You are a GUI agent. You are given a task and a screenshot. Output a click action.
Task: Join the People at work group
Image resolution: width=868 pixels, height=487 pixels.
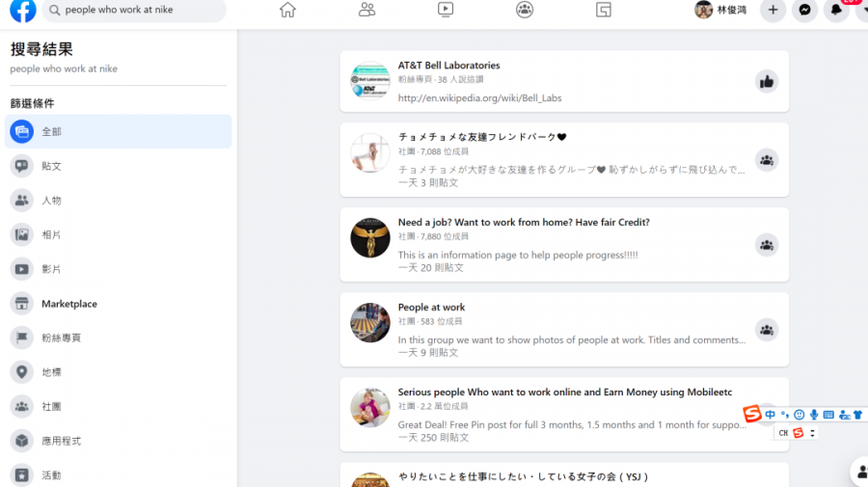(x=767, y=330)
